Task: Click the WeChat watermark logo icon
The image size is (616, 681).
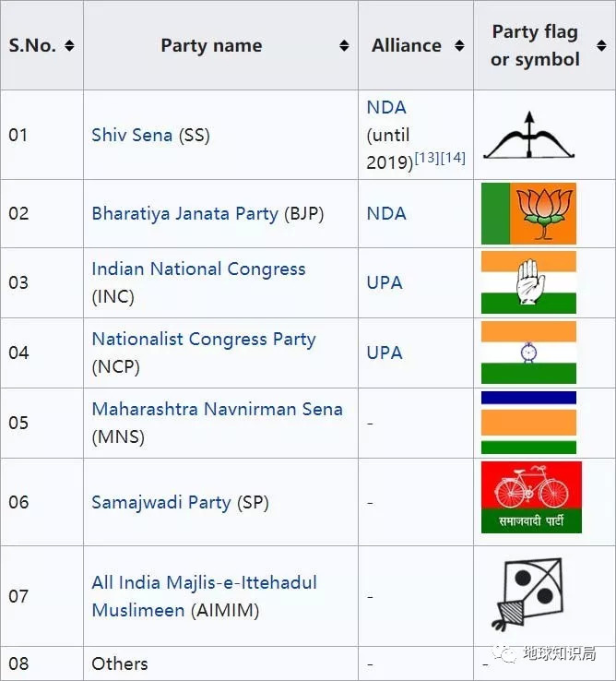Action: (x=506, y=654)
